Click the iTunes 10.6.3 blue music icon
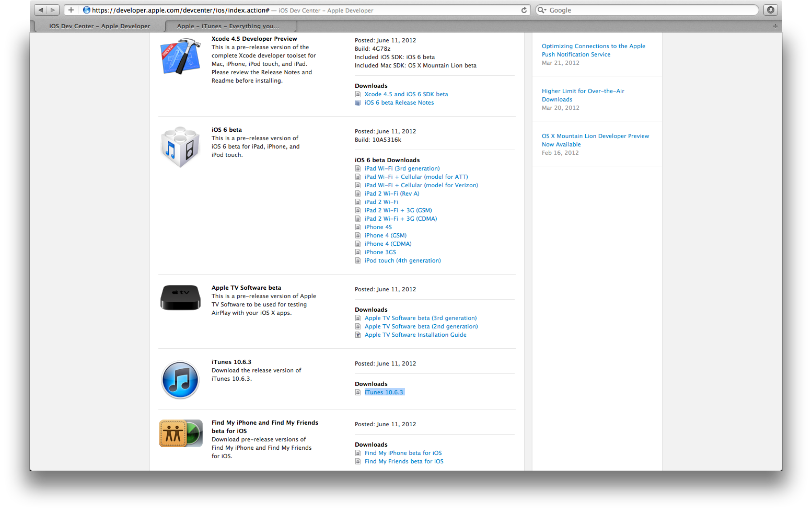Viewport: 812px width, 512px height. pyautogui.click(x=180, y=379)
